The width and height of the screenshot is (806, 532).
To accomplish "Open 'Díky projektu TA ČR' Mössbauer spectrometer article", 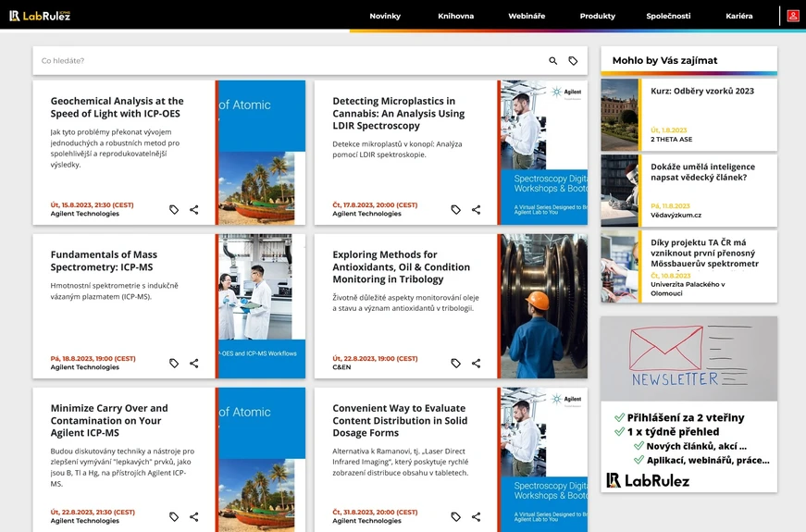I will point(705,253).
